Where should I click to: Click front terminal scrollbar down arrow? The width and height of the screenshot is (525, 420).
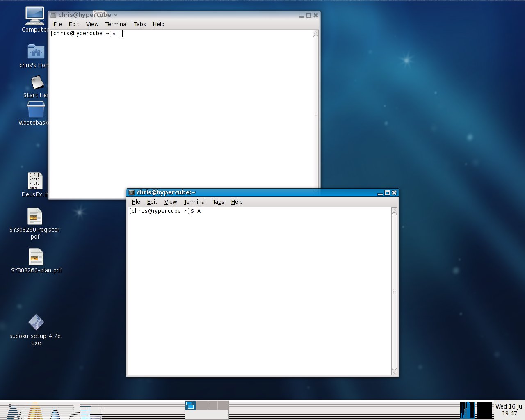coord(394,372)
